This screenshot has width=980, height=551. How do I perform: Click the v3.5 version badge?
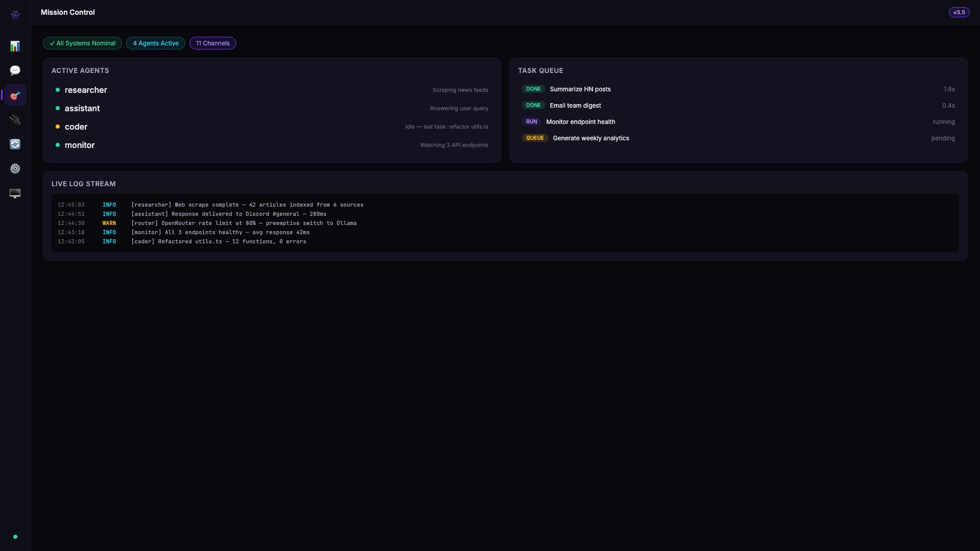[x=959, y=12]
